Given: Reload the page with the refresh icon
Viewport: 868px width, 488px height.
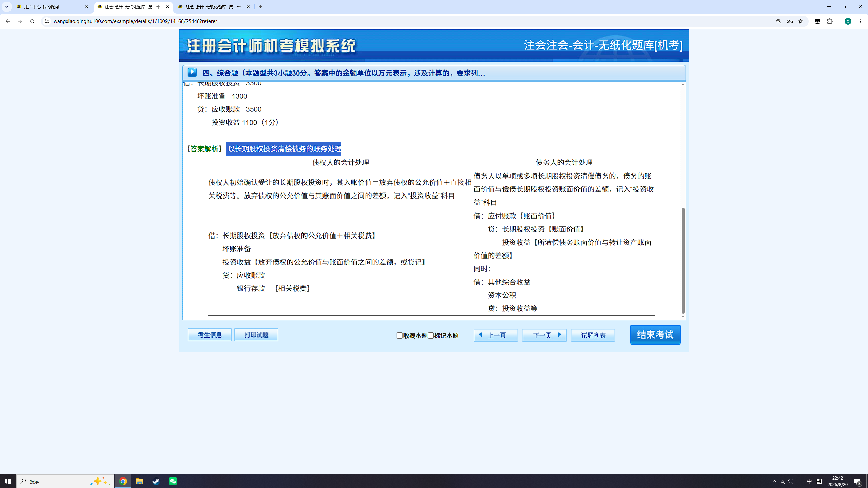Looking at the screenshot, I should pyautogui.click(x=32, y=21).
